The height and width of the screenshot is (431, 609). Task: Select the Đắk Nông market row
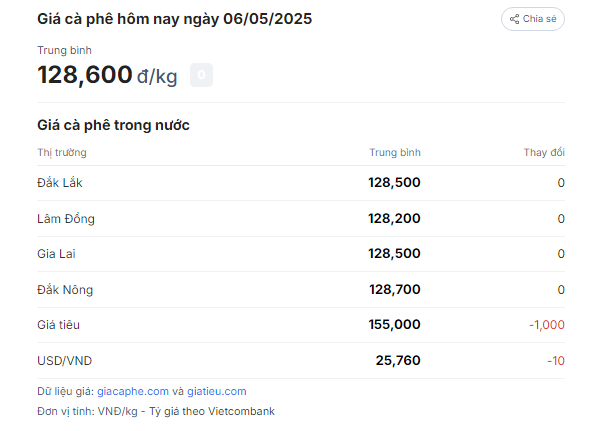tap(301, 290)
